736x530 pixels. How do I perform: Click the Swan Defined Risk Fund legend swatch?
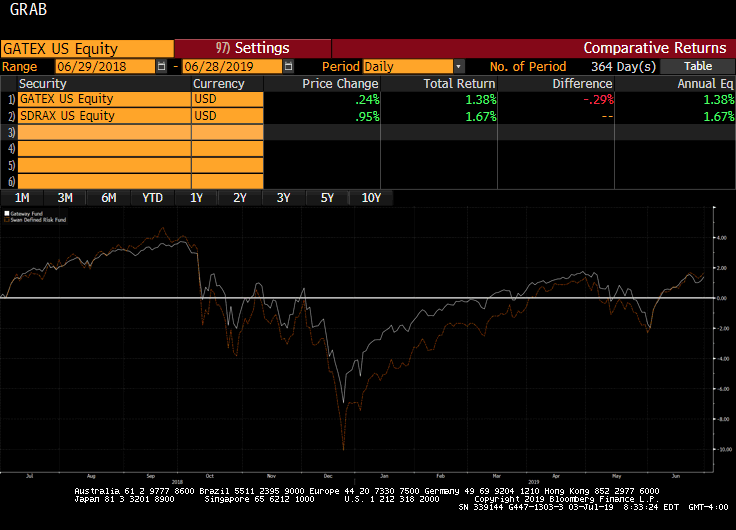pyautogui.click(x=7, y=220)
